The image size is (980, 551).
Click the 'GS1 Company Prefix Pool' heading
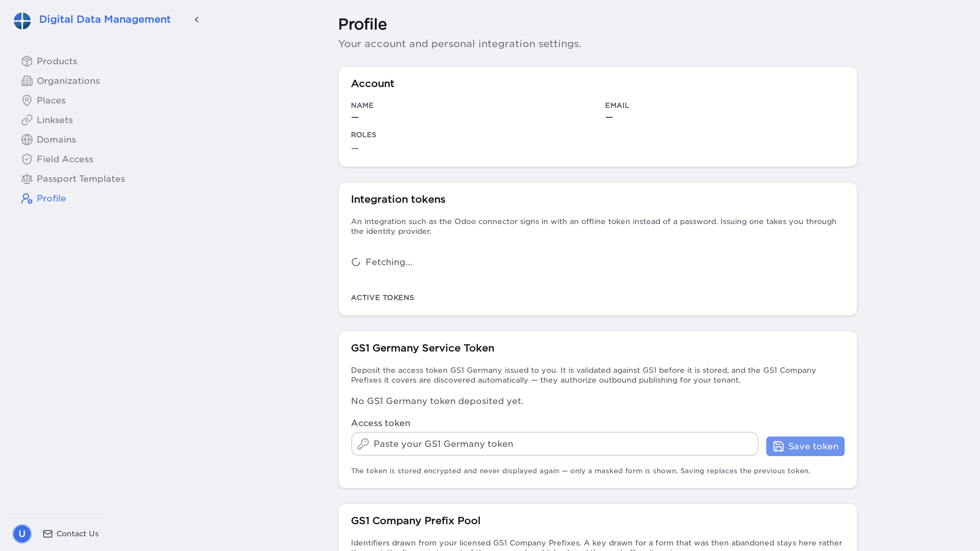pyautogui.click(x=416, y=521)
